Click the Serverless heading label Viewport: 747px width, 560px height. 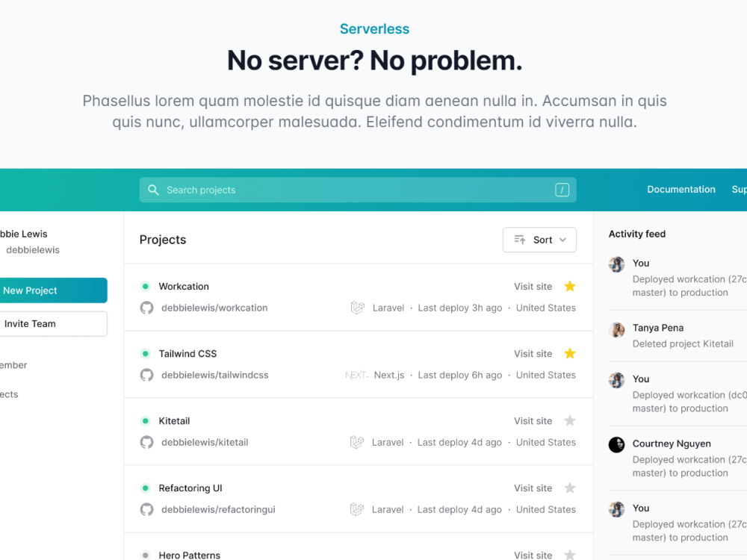click(x=374, y=28)
